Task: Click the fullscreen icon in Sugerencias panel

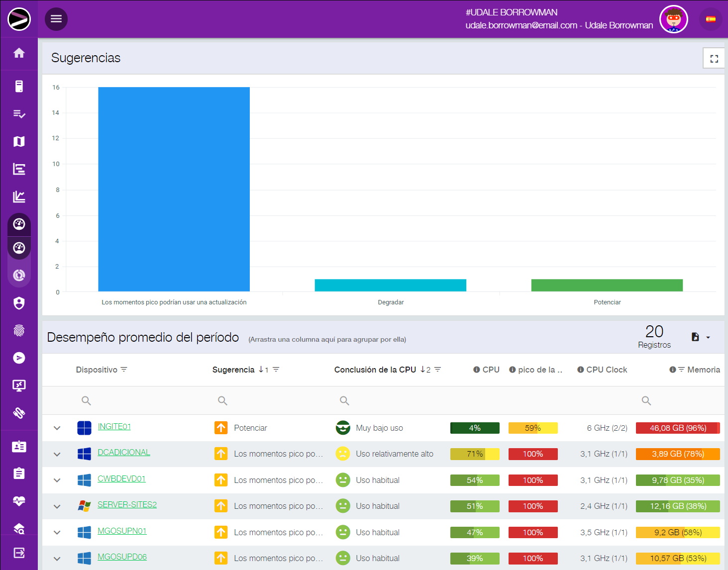Action: [x=714, y=59]
